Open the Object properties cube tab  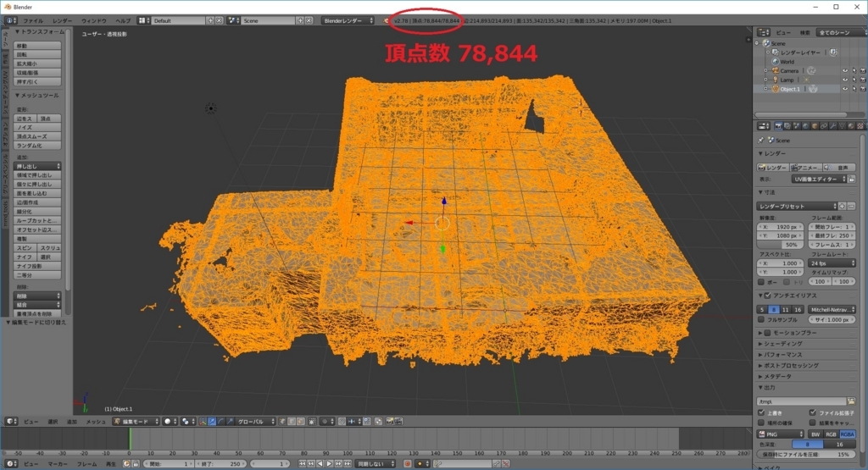pos(815,126)
